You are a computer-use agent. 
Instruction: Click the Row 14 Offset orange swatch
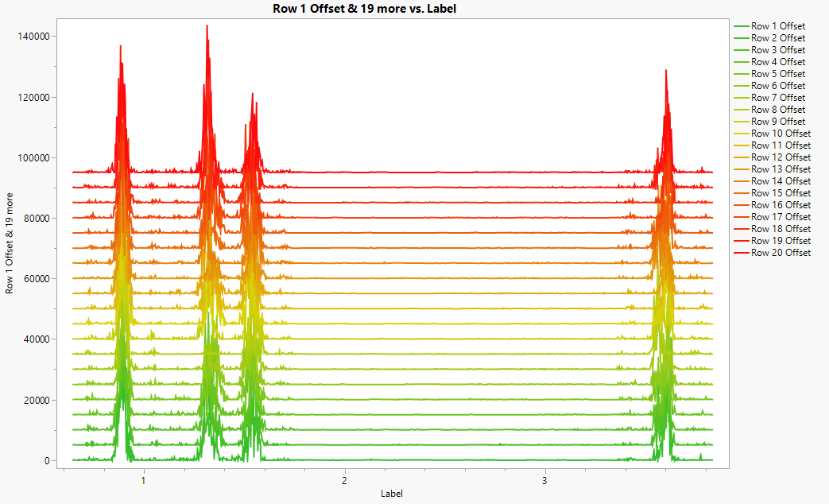[x=742, y=181]
